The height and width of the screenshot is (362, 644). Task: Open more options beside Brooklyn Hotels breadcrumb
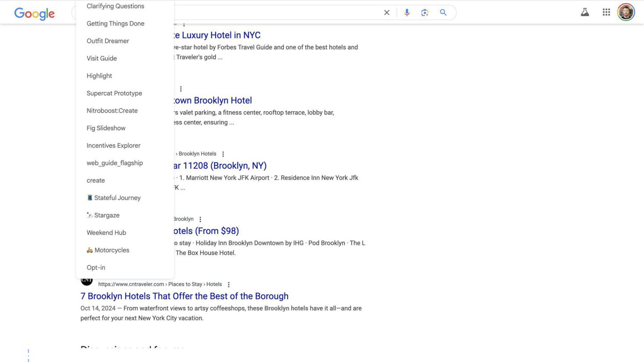click(x=223, y=154)
